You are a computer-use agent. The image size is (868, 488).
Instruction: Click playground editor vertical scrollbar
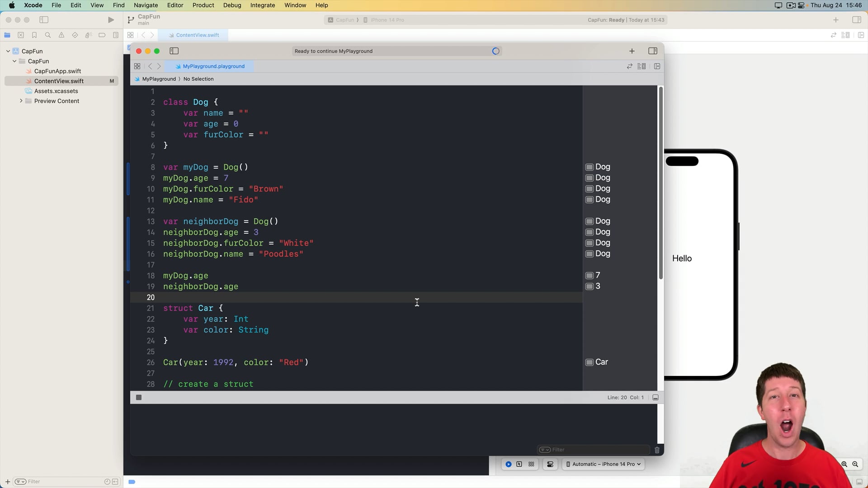pyautogui.click(x=660, y=183)
